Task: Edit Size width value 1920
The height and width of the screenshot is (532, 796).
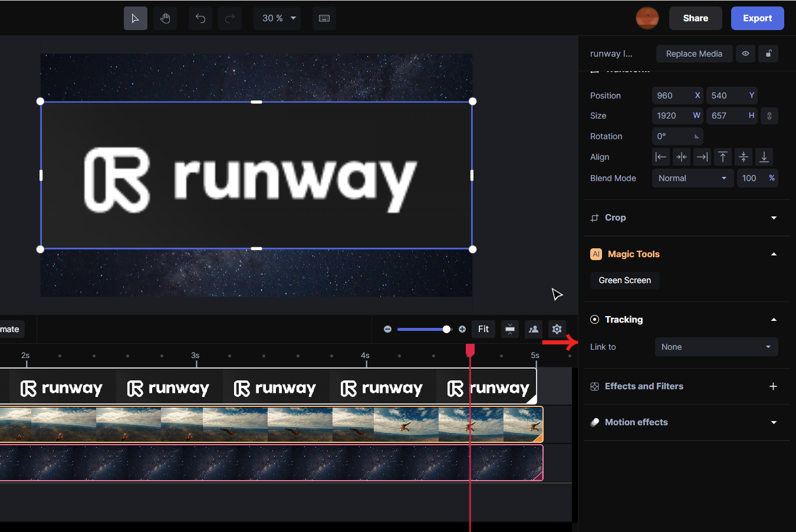Action: [x=677, y=116]
